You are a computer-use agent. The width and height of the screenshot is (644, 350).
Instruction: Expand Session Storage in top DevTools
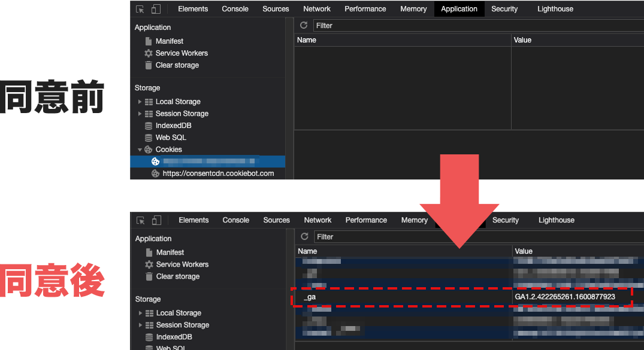140,114
